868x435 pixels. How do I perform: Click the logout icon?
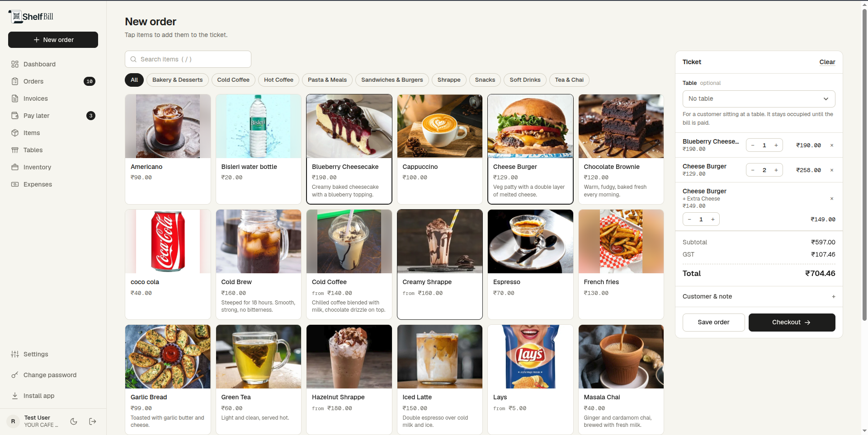click(x=93, y=421)
